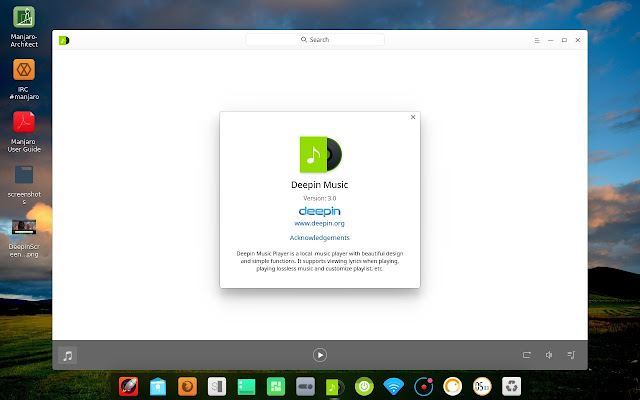Close the Deepin Music main window

(578, 40)
